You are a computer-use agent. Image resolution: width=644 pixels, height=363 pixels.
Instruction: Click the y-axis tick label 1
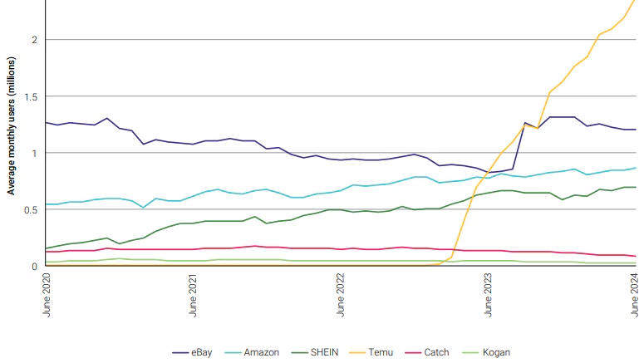click(x=35, y=154)
